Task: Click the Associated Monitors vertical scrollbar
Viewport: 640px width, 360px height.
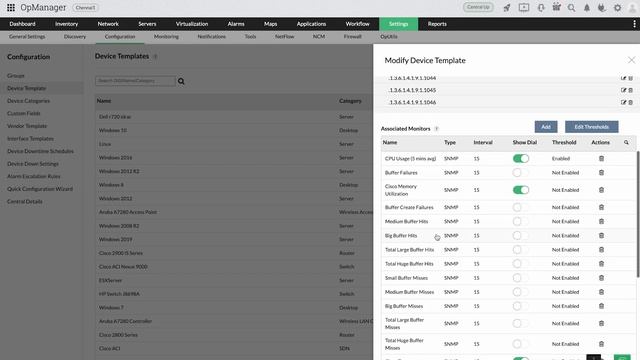Action: 638,214
